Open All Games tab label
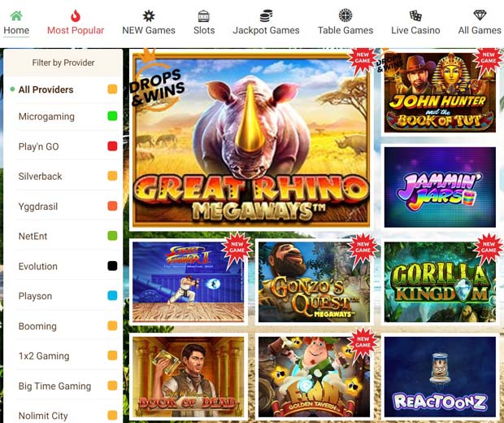Image resolution: width=504 pixels, height=423 pixels. point(480,30)
